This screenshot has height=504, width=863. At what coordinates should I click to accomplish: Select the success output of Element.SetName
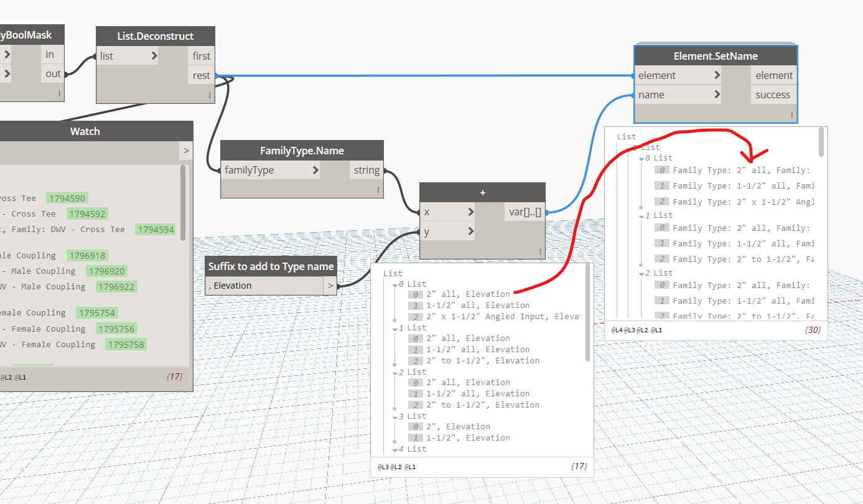click(x=773, y=95)
